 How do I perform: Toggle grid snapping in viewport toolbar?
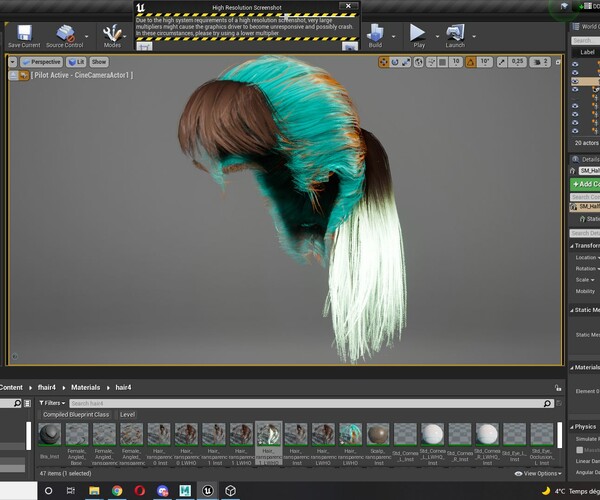pyautogui.click(x=443, y=62)
